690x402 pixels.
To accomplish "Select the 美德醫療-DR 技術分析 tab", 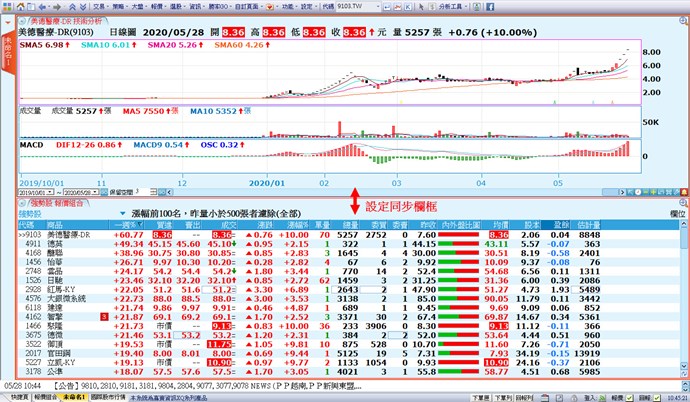I will [x=66, y=21].
